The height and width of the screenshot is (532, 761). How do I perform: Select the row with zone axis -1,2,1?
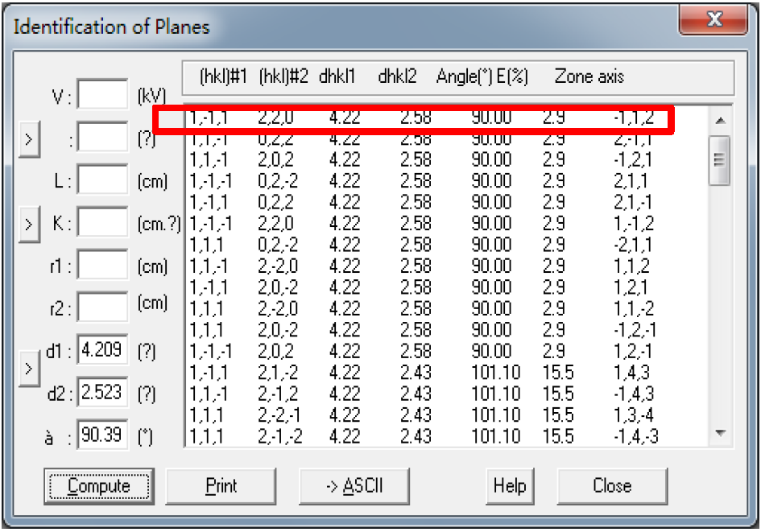pos(445,159)
